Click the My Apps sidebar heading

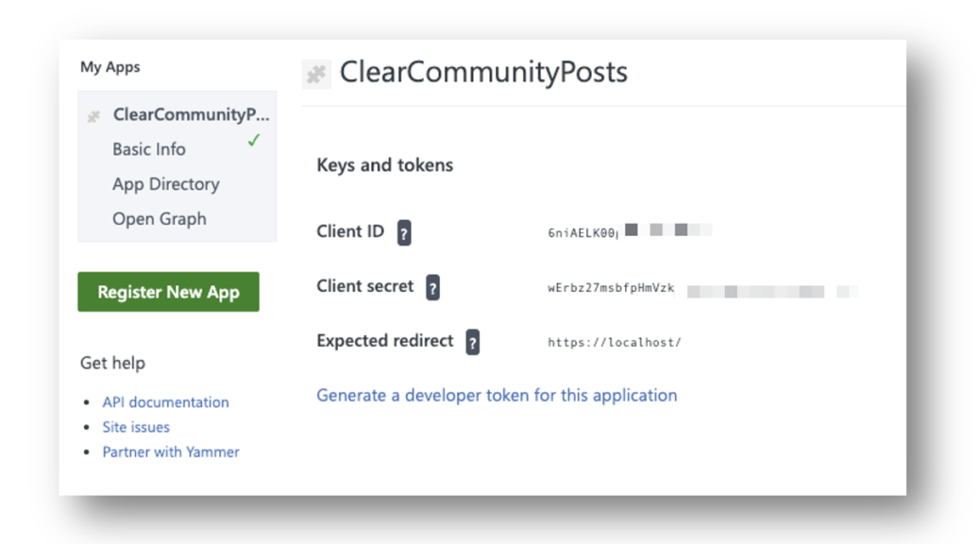tap(110, 67)
